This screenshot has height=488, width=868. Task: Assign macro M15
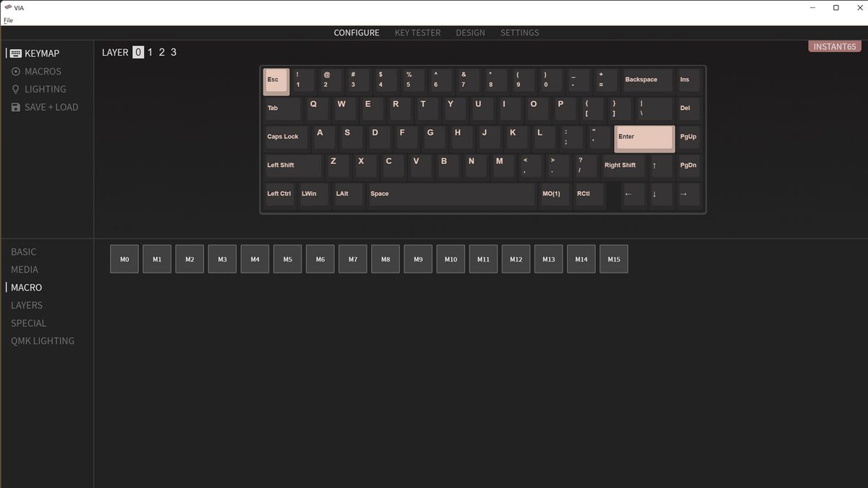[x=613, y=259]
